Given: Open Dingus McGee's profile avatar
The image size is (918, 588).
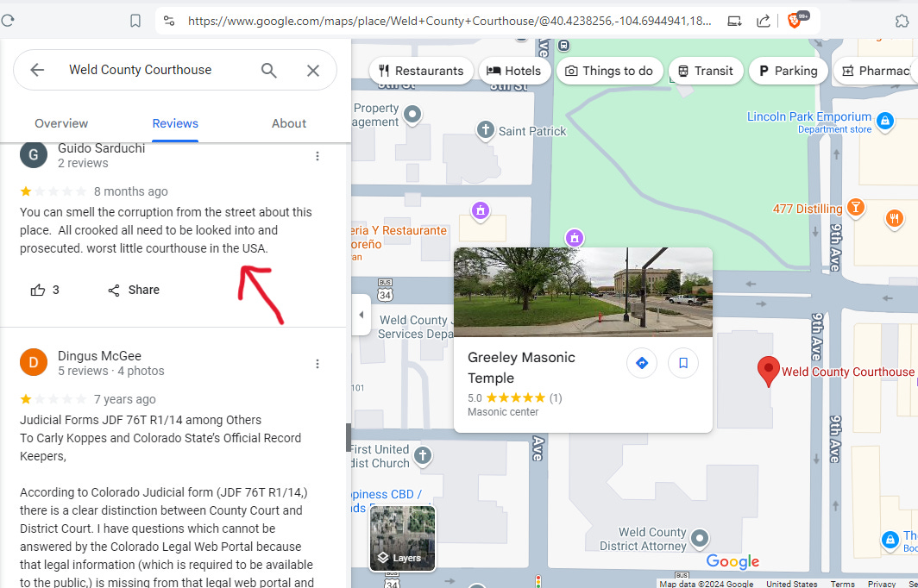Looking at the screenshot, I should coord(34,363).
